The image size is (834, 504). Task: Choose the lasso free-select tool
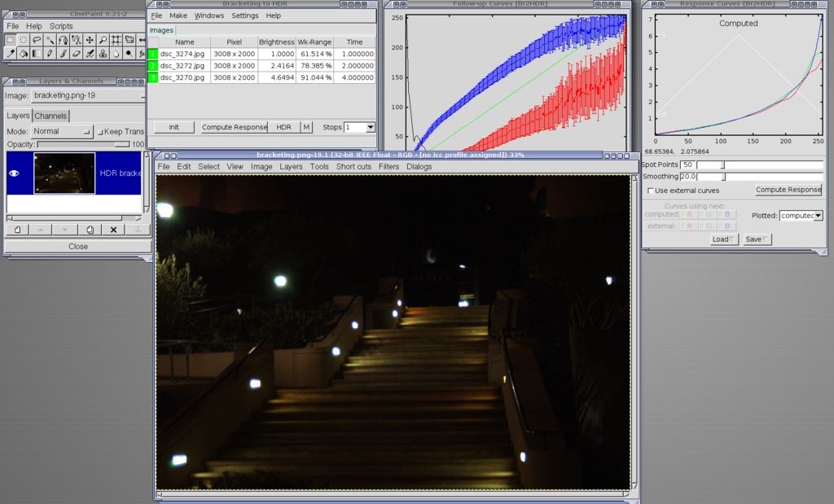37,40
